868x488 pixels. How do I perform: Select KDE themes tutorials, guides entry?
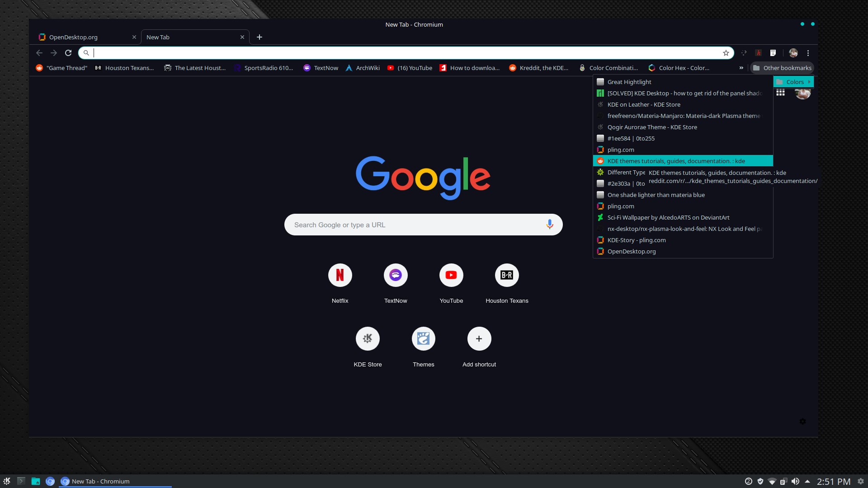click(x=683, y=161)
